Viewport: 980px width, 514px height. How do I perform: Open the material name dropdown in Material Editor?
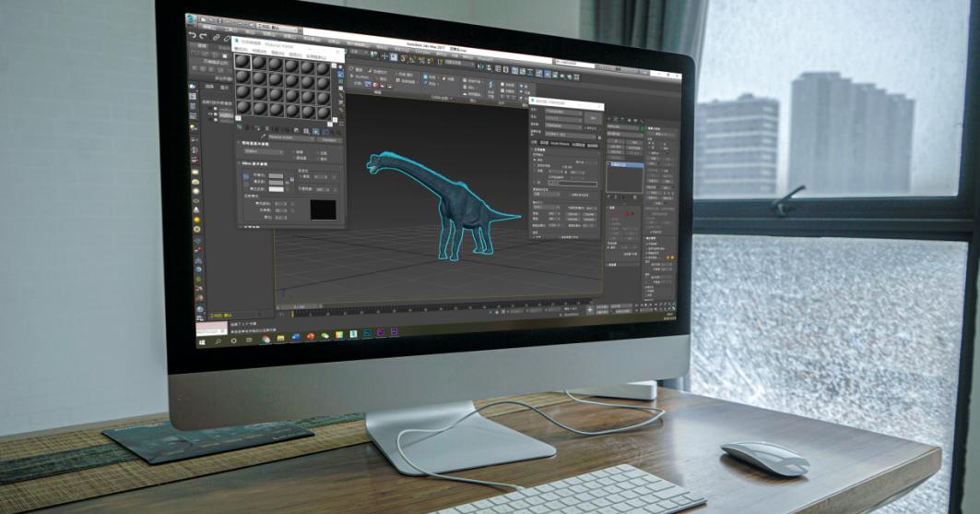click(x=290, y=137)
